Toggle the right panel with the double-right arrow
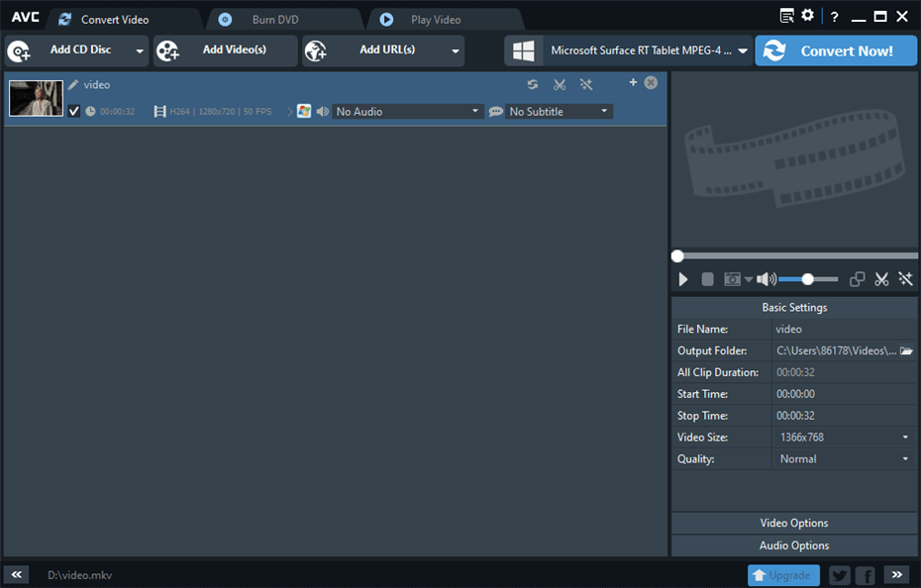Screen dimensions: 921x588 click(897, 574)
